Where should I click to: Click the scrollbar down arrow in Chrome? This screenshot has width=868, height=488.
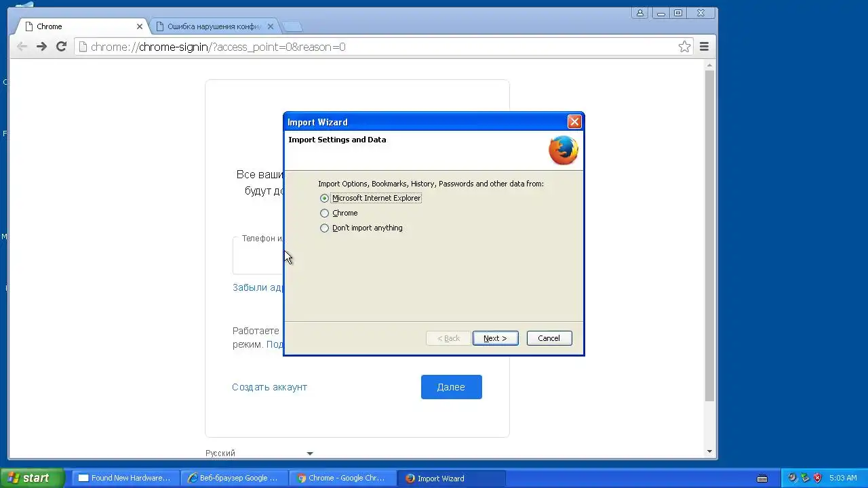click(x=709, y=451)
